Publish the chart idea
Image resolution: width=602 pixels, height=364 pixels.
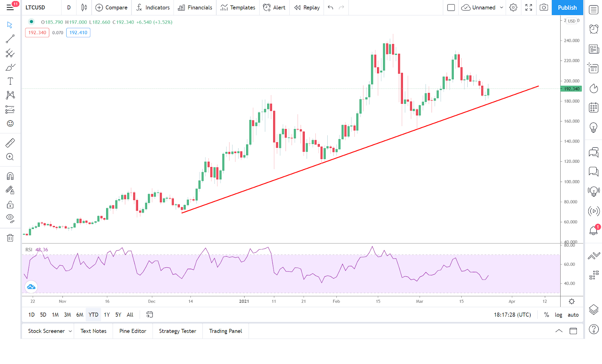click(567, 8)
